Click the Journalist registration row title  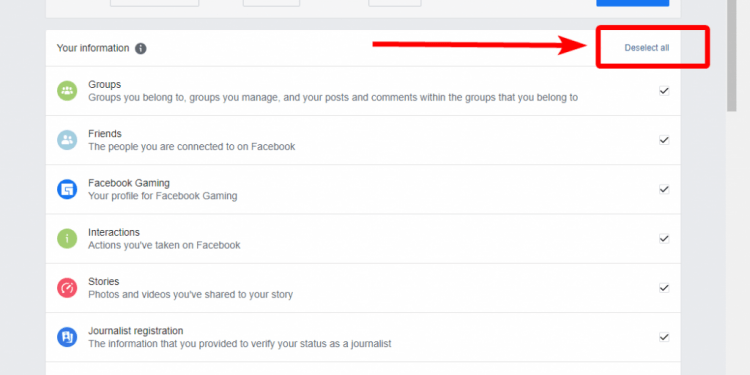click(135, 331)
